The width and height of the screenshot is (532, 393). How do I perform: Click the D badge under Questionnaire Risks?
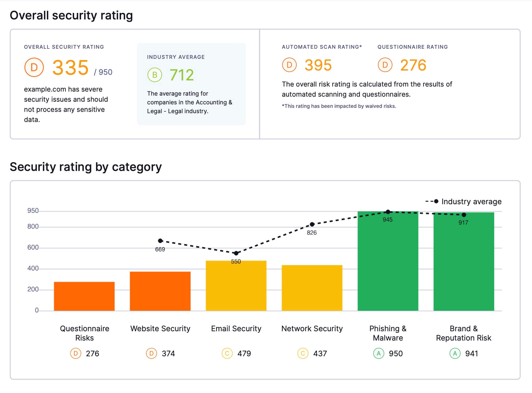pos(76,354)
